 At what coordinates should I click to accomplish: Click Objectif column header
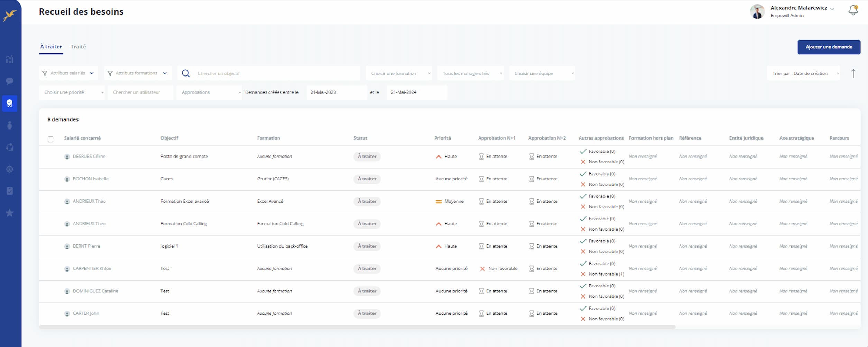[169, 138]
